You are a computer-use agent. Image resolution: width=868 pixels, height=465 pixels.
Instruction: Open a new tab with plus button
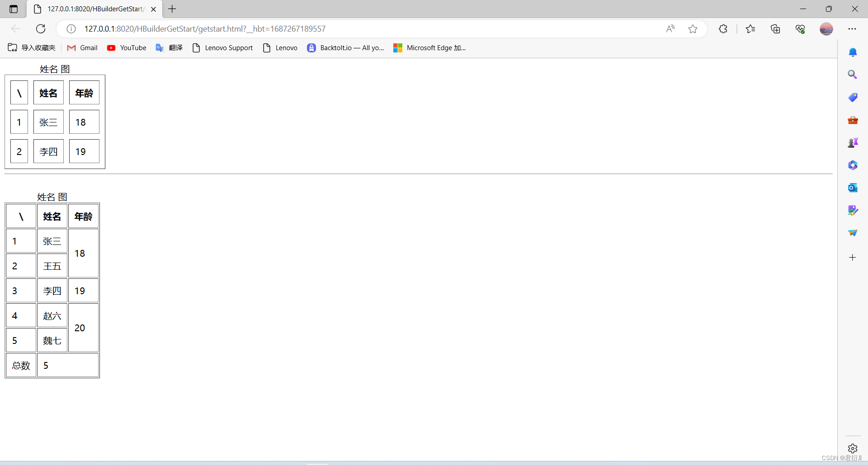click(172, 9)
